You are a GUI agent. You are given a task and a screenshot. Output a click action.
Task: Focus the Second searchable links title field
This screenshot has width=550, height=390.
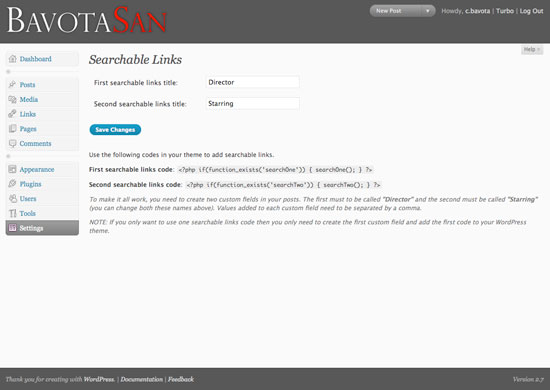click(x=253, y=103)
